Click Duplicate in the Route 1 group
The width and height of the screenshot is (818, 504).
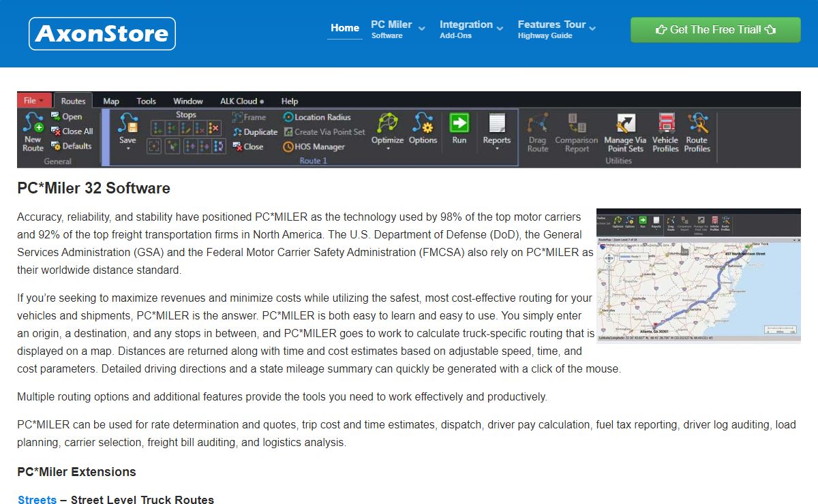[255, 132]
